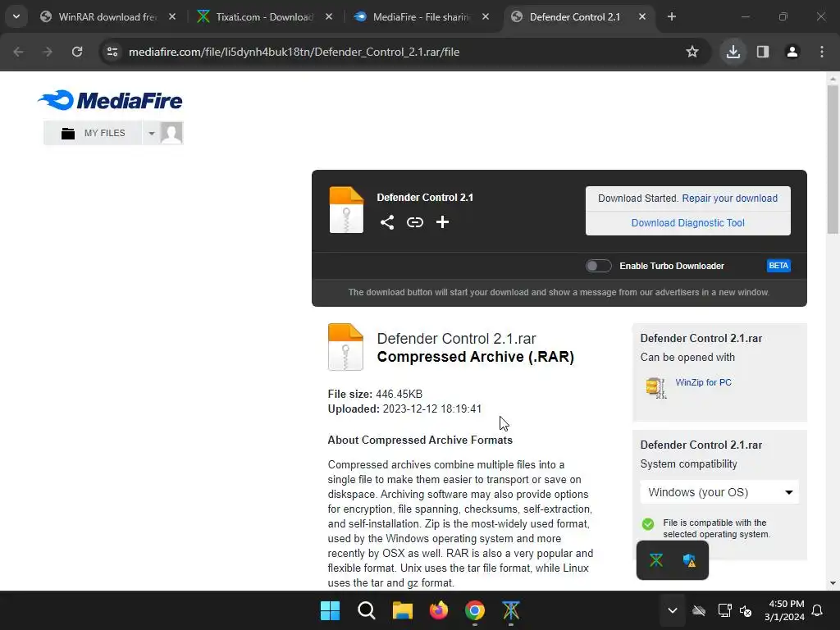Open the Chrome downloads icon

coord(733,52)
